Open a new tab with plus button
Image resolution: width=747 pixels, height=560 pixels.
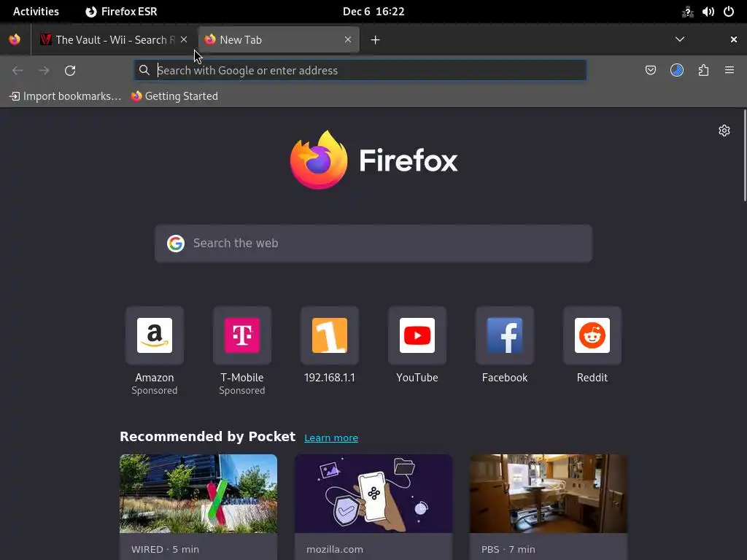[x=376, y=40]
